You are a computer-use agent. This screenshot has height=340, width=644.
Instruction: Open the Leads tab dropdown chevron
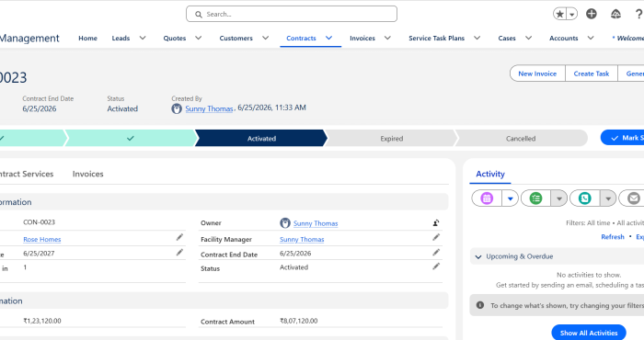[x=143, y=38]
